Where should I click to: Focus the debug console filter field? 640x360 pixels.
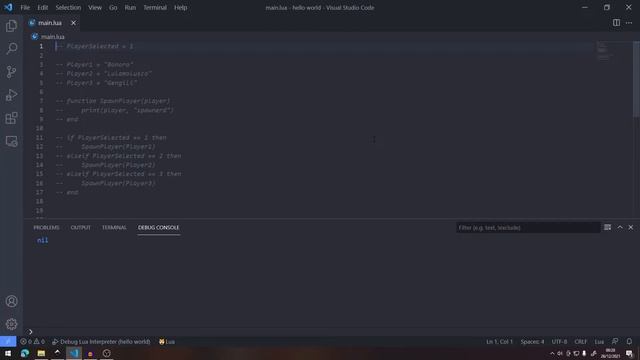[528, 227]
